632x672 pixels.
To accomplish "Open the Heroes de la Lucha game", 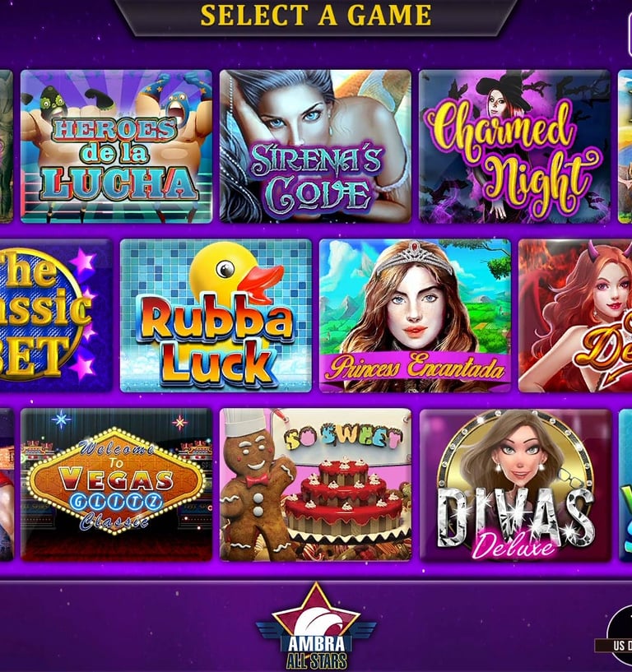I will pos(116,146).
